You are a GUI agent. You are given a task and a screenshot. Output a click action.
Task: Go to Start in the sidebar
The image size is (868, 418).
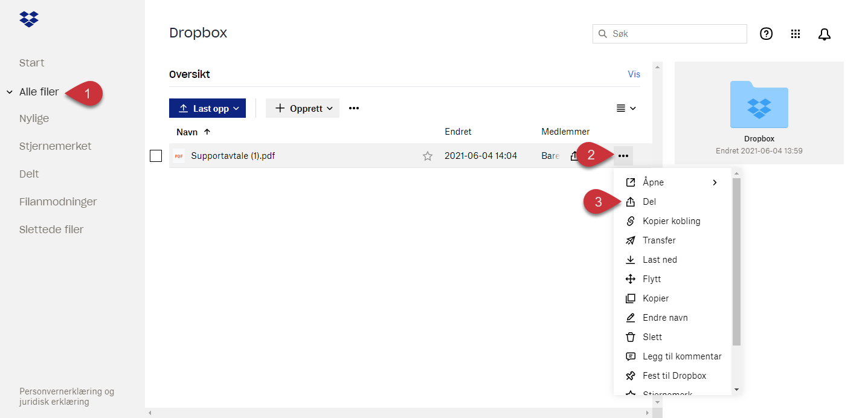point(32,63)
